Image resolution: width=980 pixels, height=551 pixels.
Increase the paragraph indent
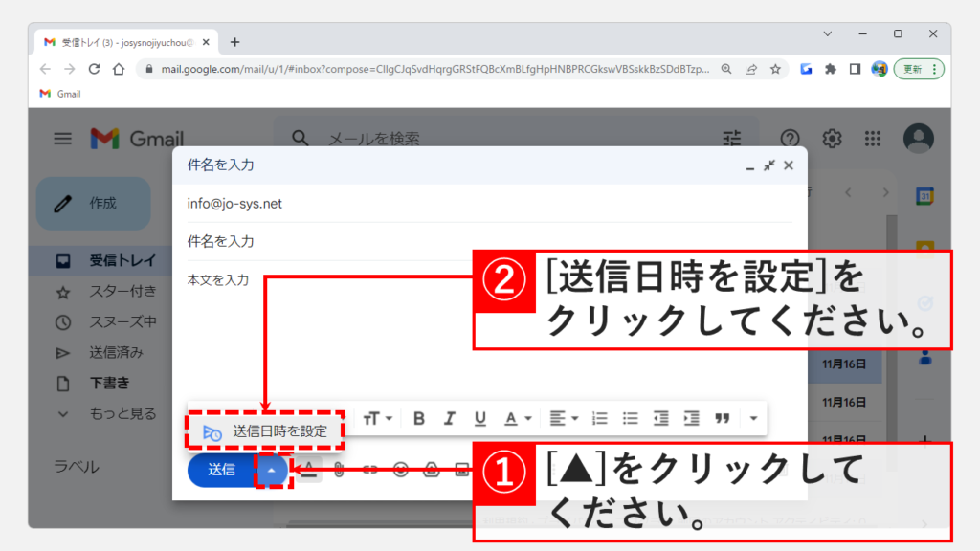point(691,419)
